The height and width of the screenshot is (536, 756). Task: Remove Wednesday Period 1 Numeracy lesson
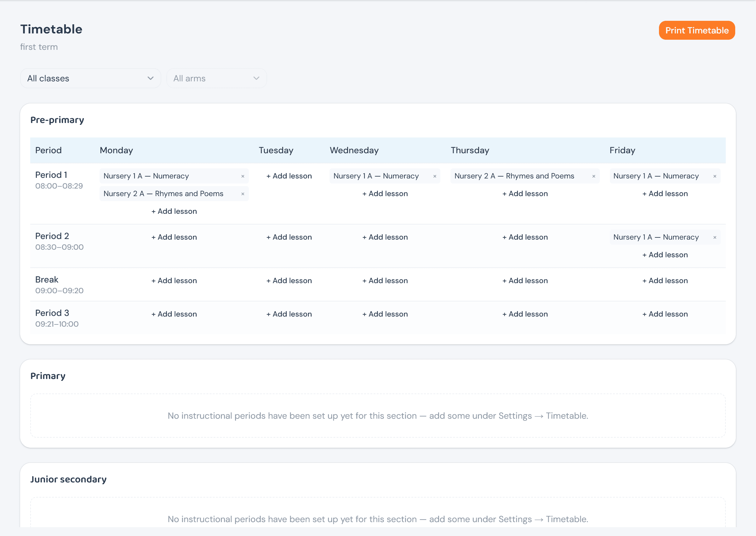tap(435, 176)
